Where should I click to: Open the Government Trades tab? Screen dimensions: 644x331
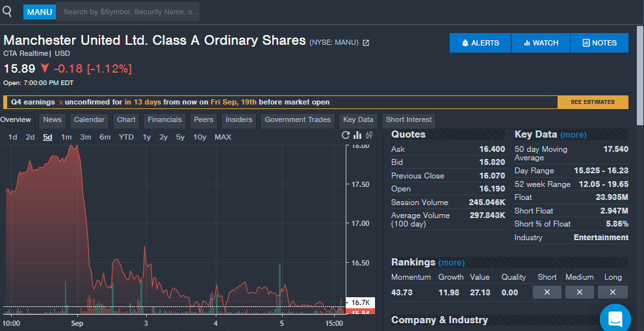tap(298, 120)
